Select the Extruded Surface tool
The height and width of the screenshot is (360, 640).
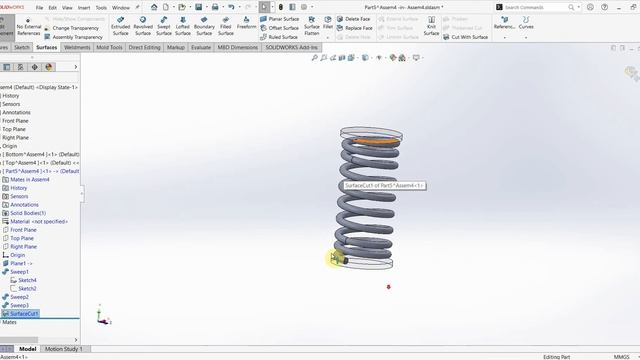[120, 26]
